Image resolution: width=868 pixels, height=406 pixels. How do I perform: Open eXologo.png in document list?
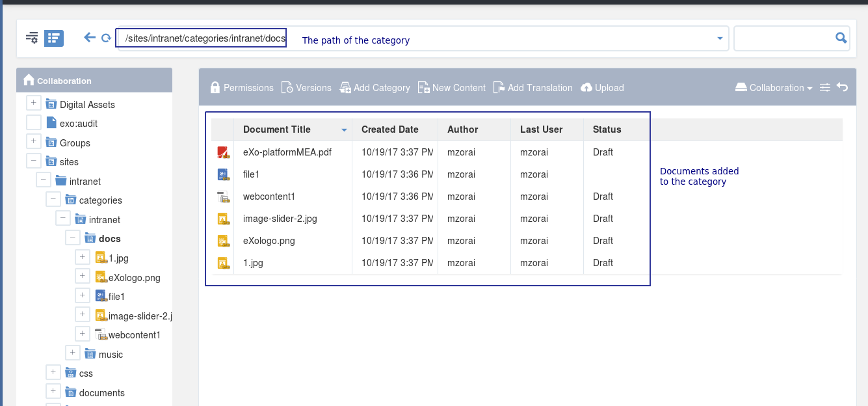click(x=269, y=241)
